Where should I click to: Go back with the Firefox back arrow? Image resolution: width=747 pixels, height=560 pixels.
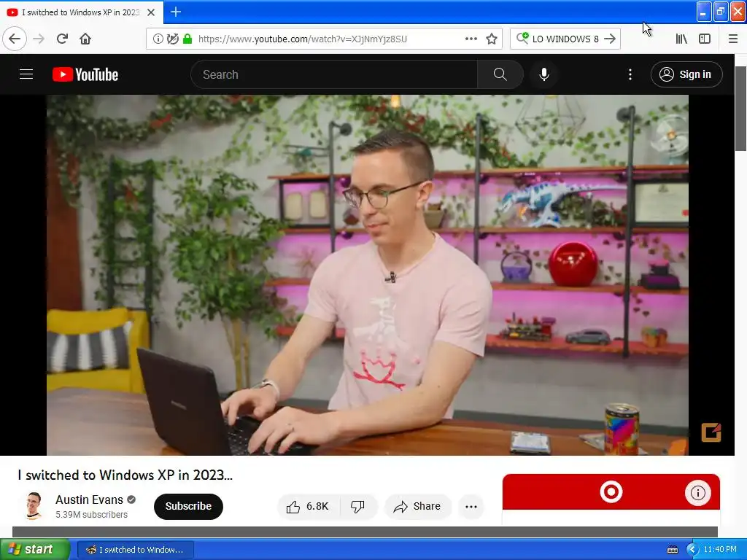point(15,39)
